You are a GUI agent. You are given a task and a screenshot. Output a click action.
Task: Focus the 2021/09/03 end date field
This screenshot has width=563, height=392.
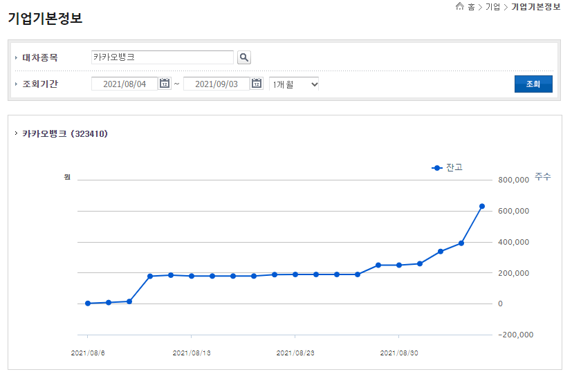pyautogui.click(x=216, y=84)
